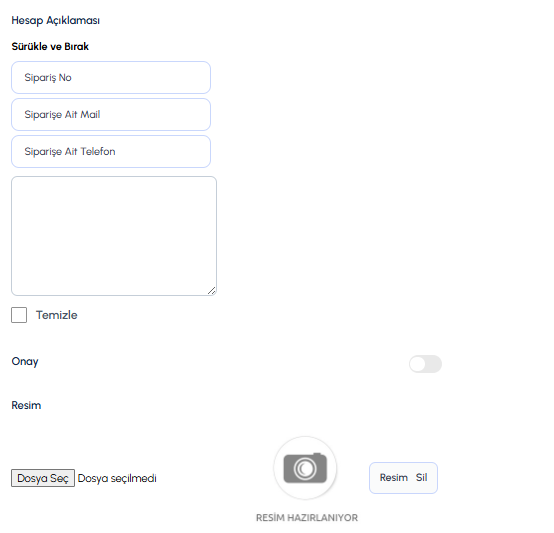The height and width of the screenshot is (533, 554).
Task: Click the Temizle checkbox label text
Action: tap(57, 315)
